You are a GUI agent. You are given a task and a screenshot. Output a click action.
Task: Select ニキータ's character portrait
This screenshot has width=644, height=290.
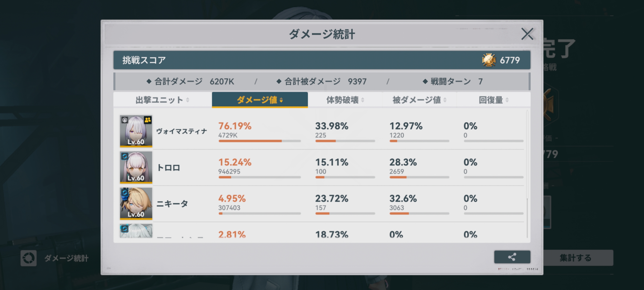[136, 204]
